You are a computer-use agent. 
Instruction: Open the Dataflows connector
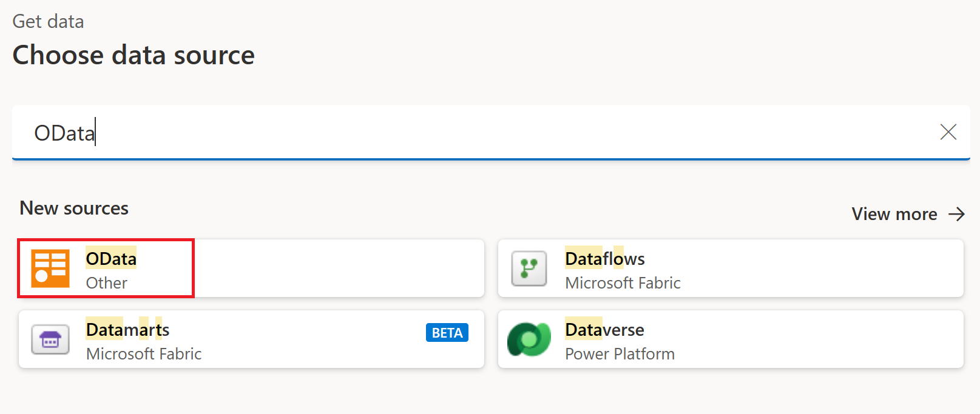(x=728, y=269)
